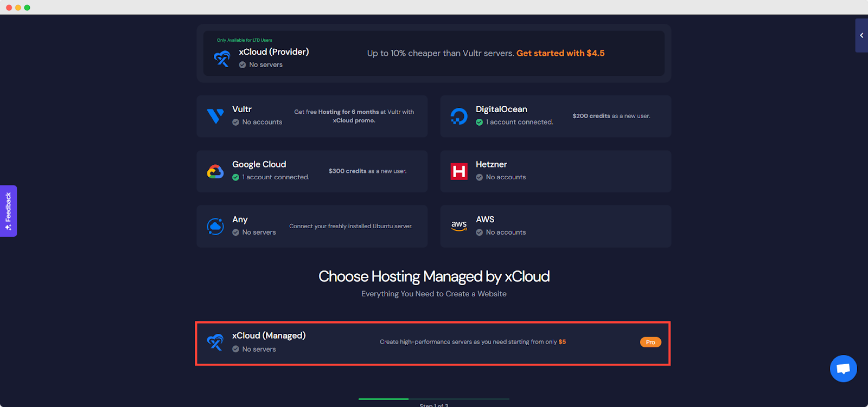Click the Google Cloud logo icon

(215, 172)
